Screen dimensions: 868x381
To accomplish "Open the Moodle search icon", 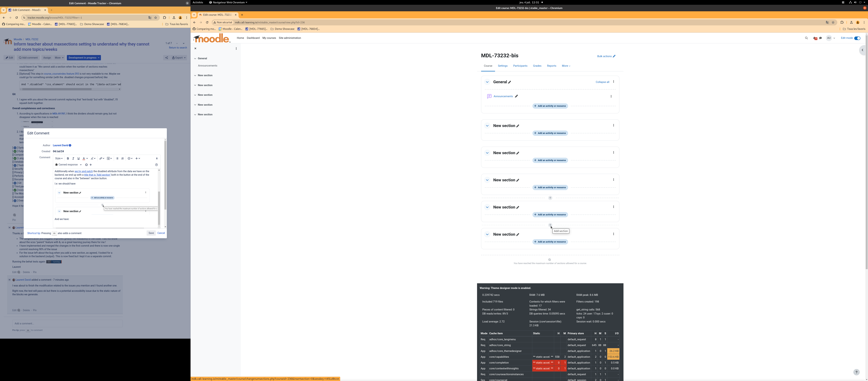I will [x=806, y=38].
